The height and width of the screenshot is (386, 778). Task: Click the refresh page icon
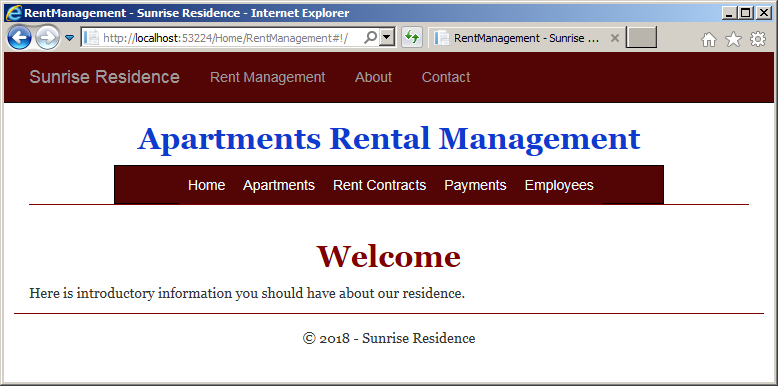pos(412,38)
